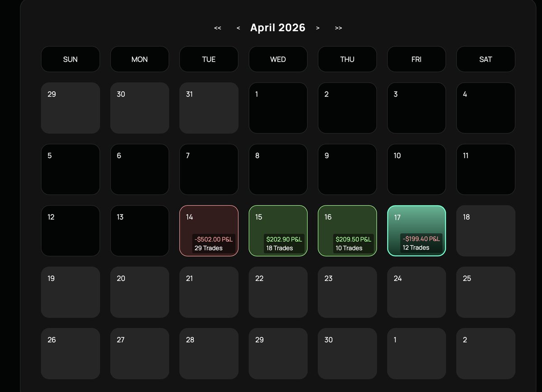Open April 15 with $202.90 P&L
Image resolution: width=542 pixels, height=392 pixels.
(x=278, y=231)
